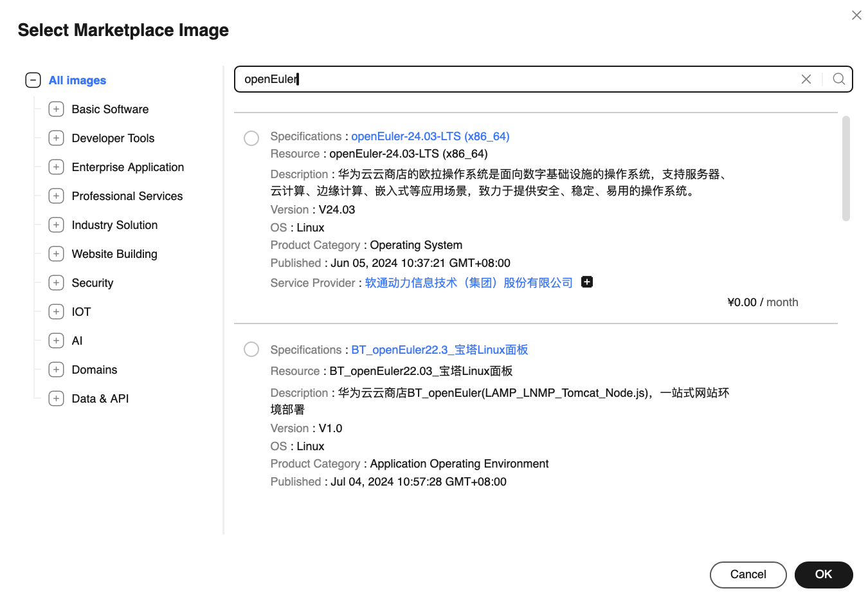Clear the openEuler search text
Screen dimensions: 868x611
coord(806,79)
